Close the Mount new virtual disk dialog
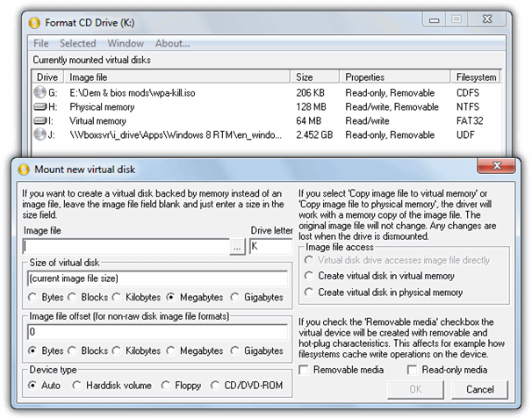This screenshot has height=419, width=532. pos(497,165)
